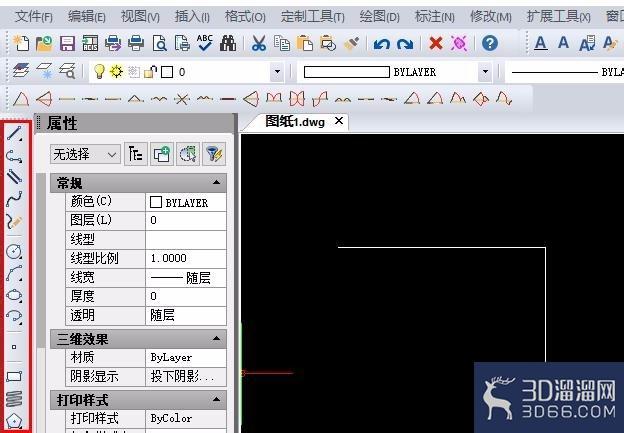Run ABC spell check

pyautogui.click(x=205, y=43)
